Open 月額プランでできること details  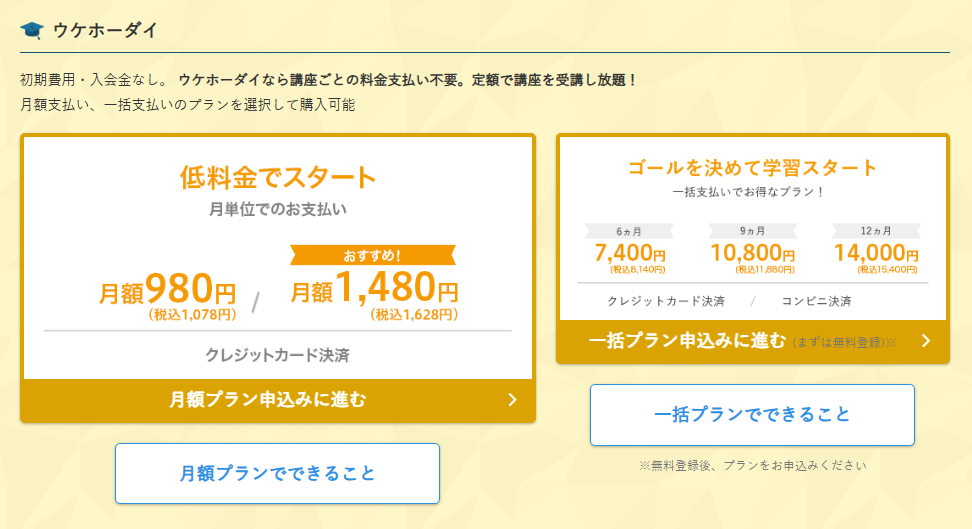click(277, 473)
